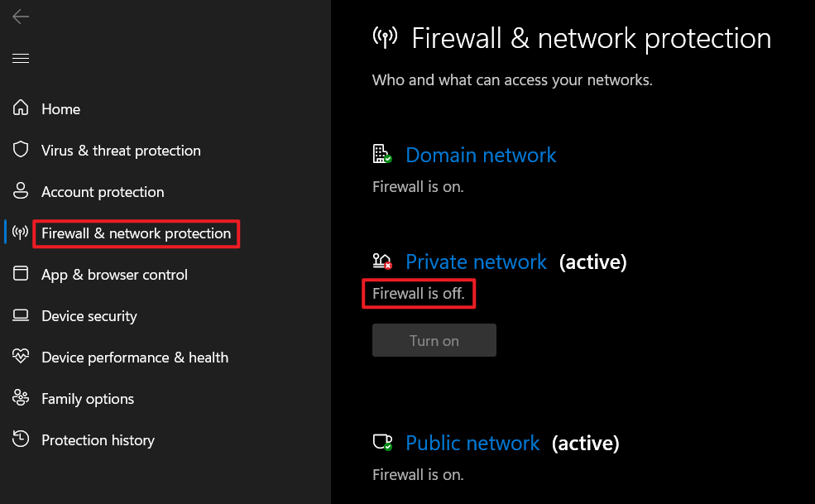Click the Home house icon
The width and height of the screenshot is (815, 504).
click(x=22, y=108)
